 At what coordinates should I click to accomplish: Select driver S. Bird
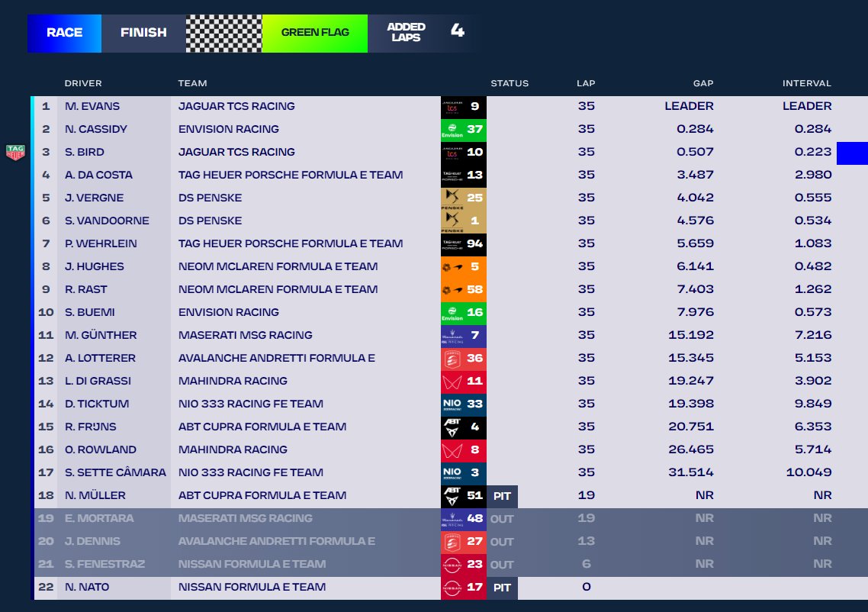[x=84, y=152]
